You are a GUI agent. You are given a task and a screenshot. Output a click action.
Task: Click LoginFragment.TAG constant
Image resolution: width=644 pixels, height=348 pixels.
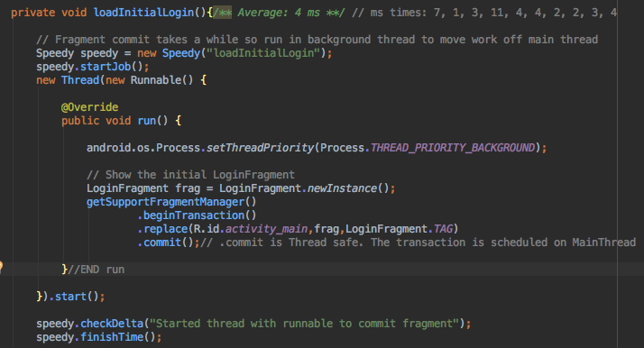point(399,229)
